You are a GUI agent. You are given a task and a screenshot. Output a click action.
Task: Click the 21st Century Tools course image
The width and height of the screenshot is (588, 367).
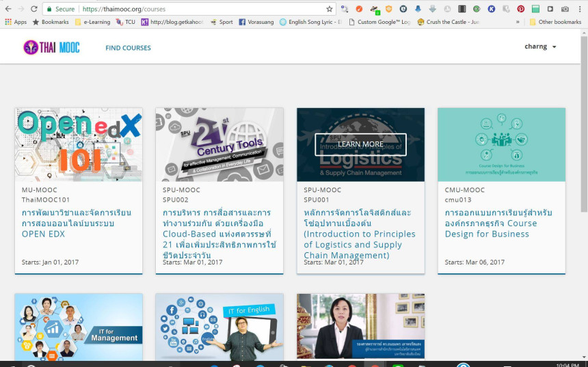point(219,145)
